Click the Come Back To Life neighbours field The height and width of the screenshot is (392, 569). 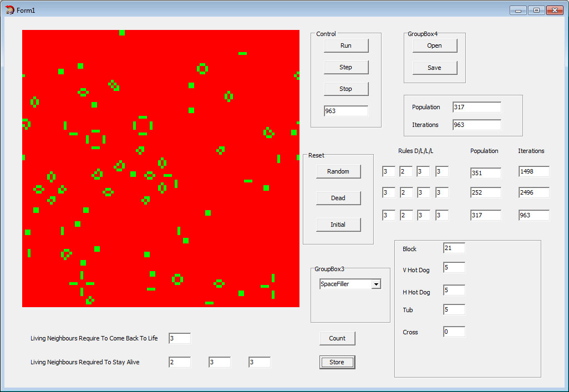[180, 338]
